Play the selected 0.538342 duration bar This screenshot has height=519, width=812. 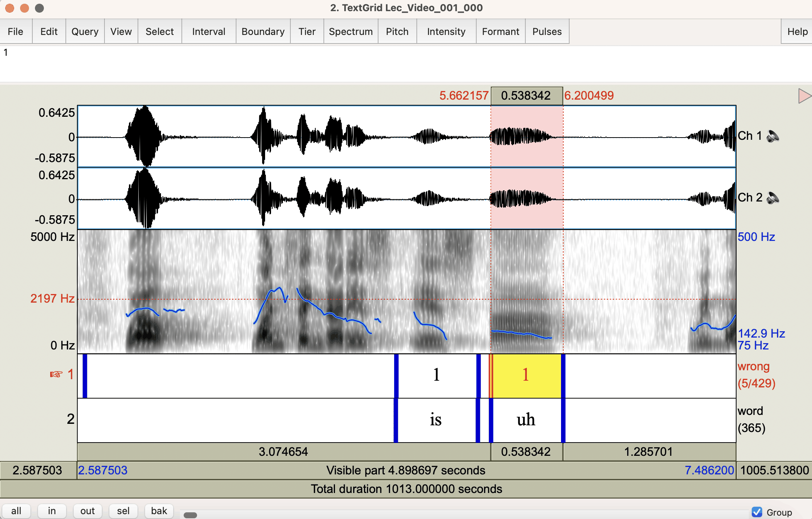(x=526, y=452)
